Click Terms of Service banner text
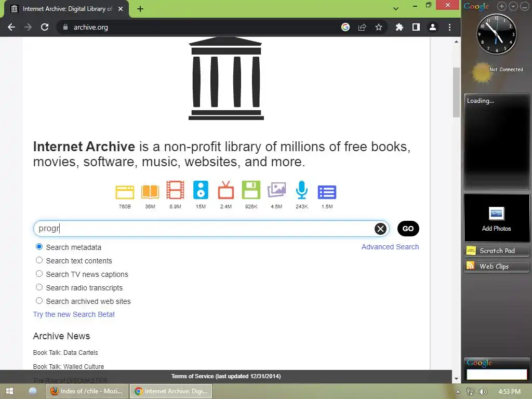 (x=226, y=376)
